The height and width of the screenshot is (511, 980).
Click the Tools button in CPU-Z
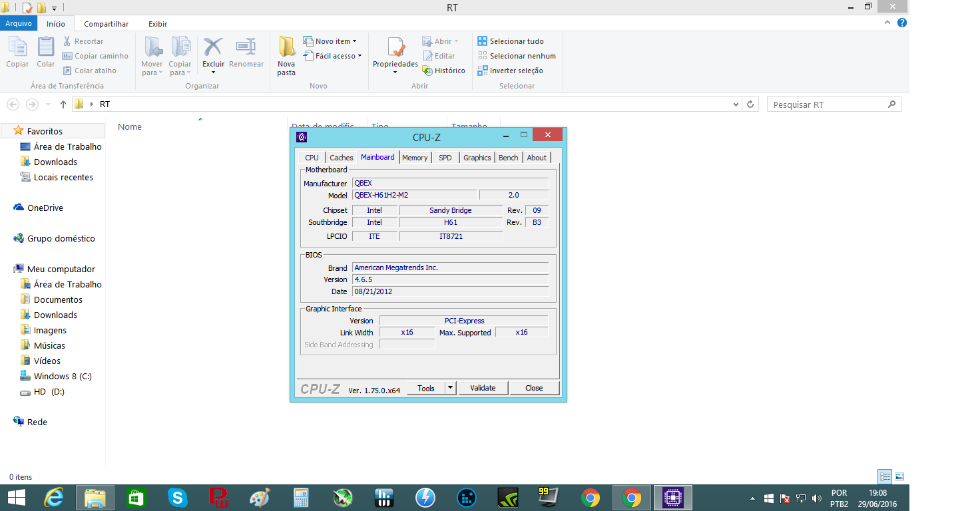click(x=425, y=388)
